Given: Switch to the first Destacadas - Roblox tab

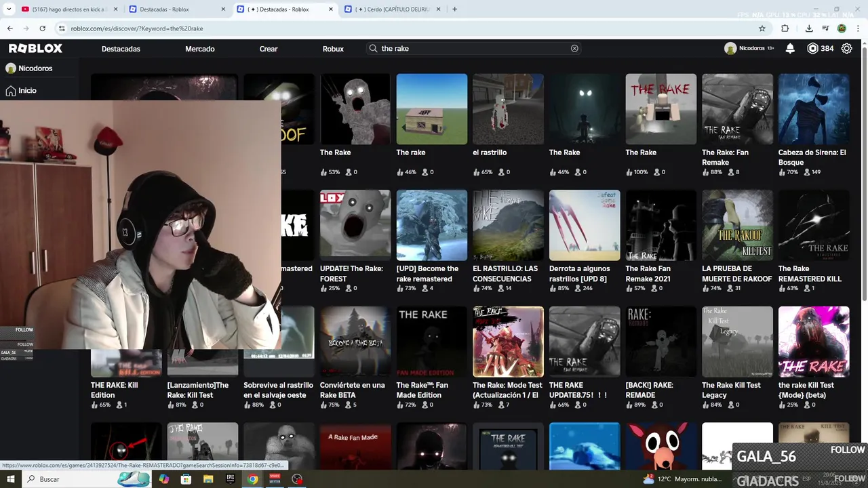Looking at the screenshot, I should (176, 9).
